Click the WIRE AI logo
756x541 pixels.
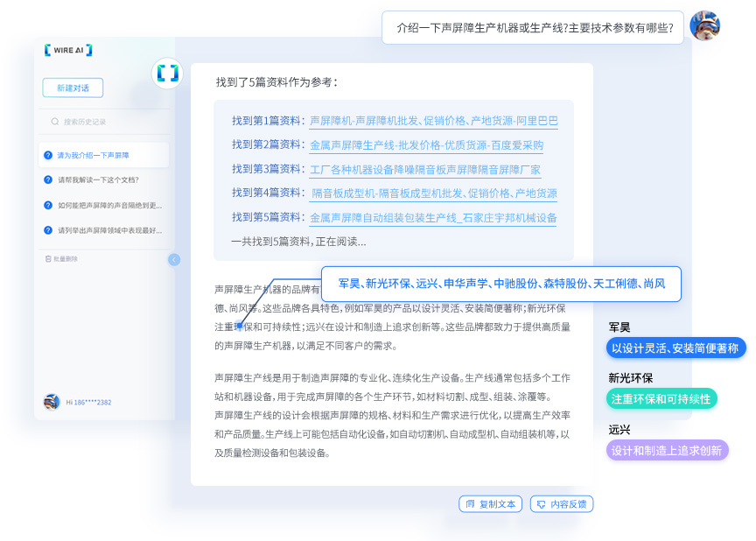pos(67,51)
